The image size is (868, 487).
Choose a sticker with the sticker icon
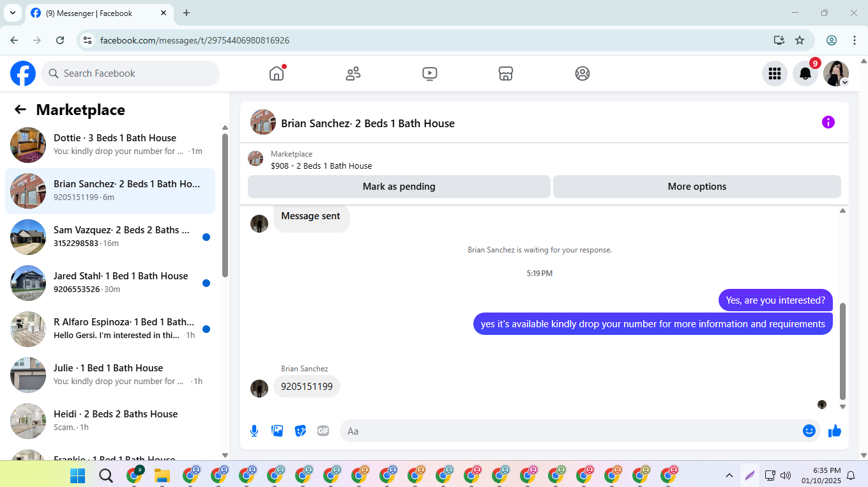pos(300,431)
